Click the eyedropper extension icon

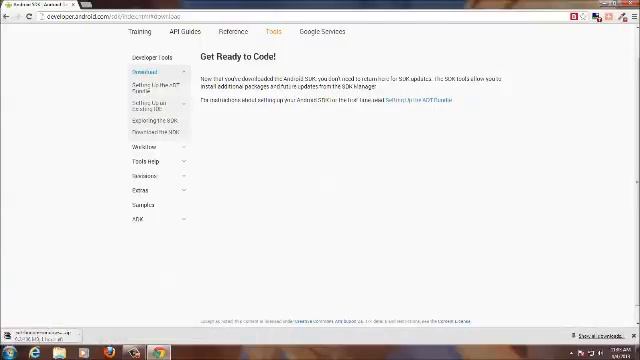coord(622,17)
